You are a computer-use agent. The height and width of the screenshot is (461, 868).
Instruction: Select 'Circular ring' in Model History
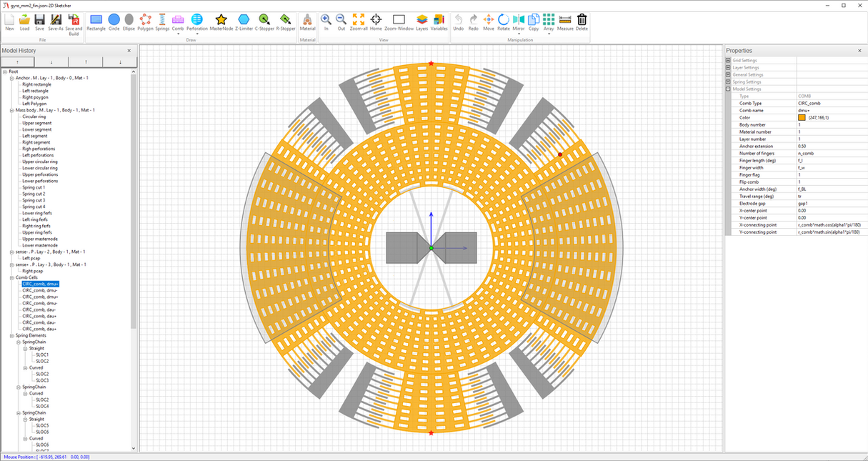pyautogui.click(x=34, y=117)
